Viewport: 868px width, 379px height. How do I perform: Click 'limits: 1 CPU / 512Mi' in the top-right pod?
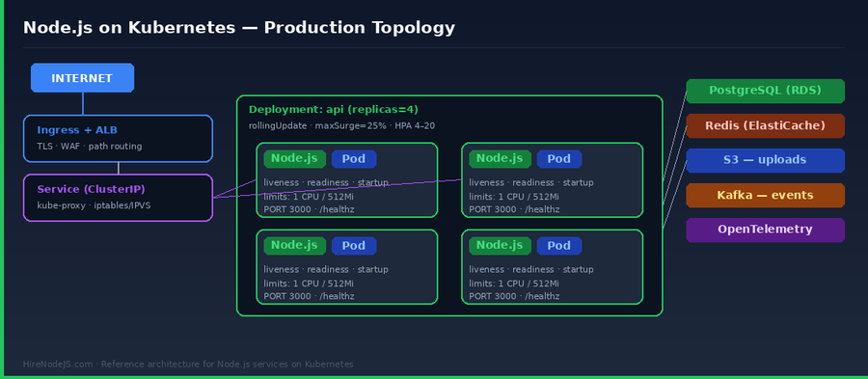pos(514,197)
